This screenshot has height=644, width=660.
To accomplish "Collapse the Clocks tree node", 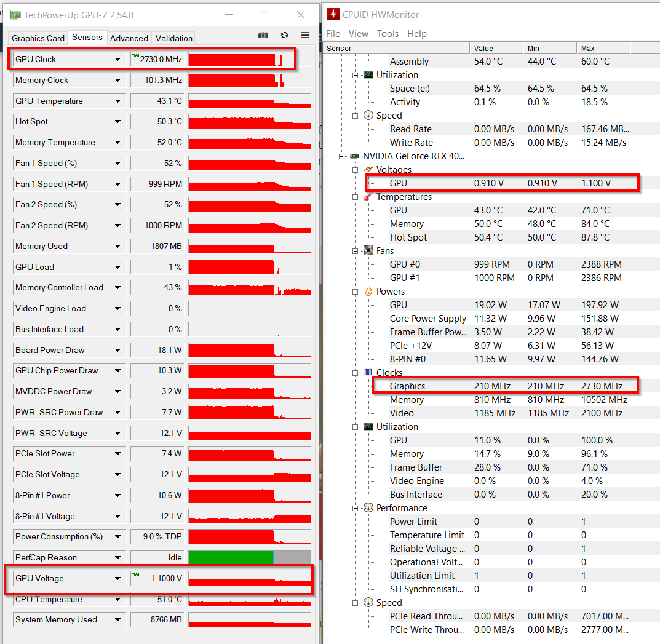I will click(x=356, y=372).
